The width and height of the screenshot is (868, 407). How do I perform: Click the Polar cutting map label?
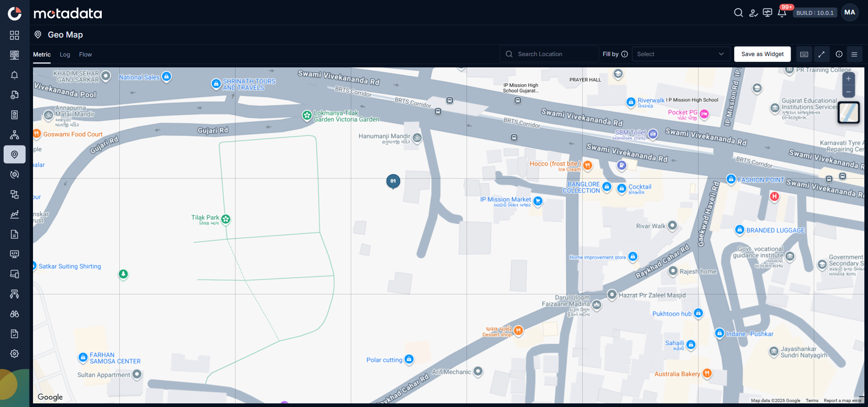384,360
